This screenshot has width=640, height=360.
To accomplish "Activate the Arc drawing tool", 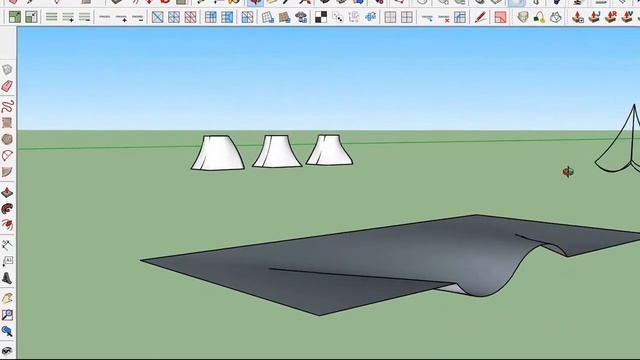I will tap(7, 156).
